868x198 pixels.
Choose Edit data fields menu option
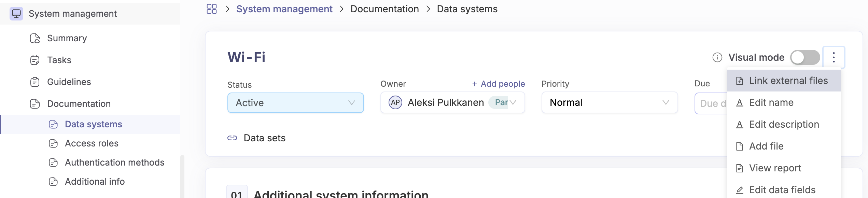tap(784, 190)
